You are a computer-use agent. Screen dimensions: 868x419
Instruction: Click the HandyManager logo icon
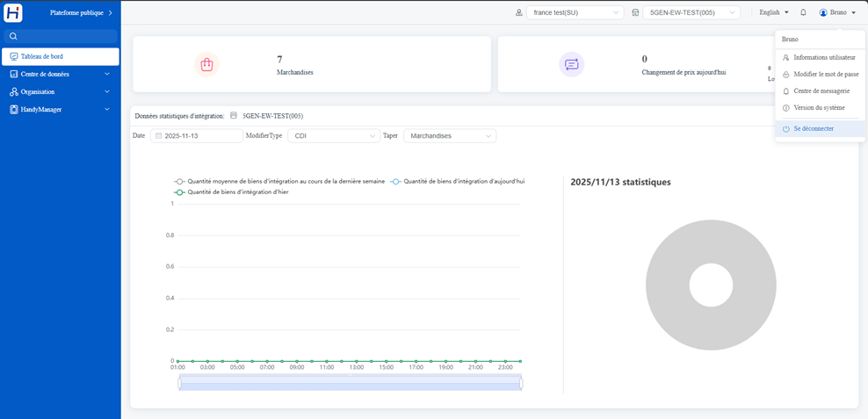(12, 12)
